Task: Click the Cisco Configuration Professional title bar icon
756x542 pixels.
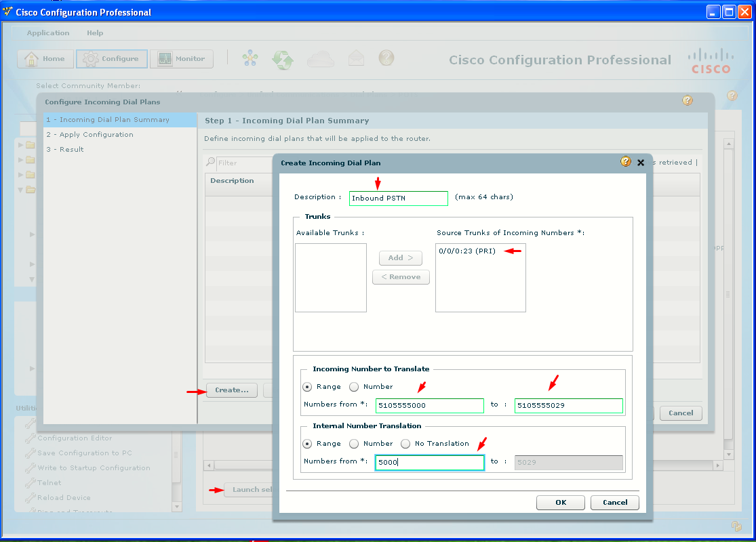Action: pos(7,11)
